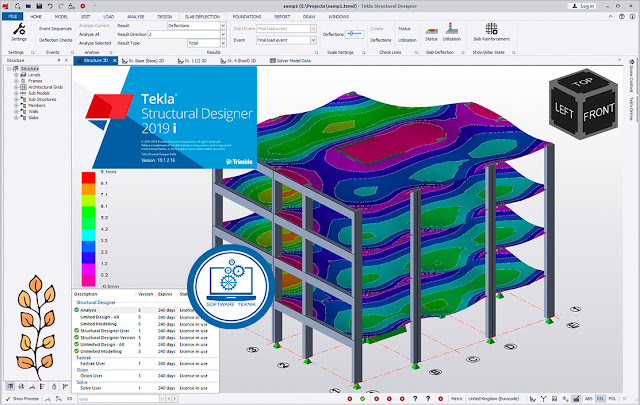Click the Show Process check icon
640x405 pixels.
(8, 398)
